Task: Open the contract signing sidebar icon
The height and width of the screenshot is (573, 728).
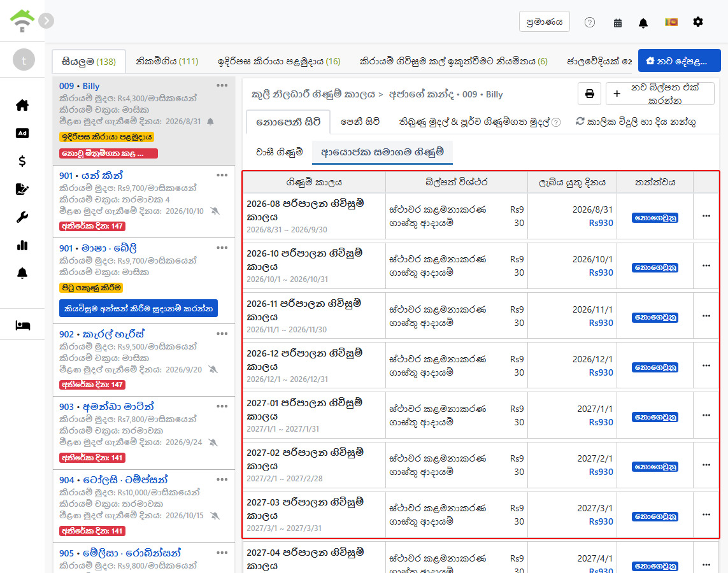Action: point(22,189)
